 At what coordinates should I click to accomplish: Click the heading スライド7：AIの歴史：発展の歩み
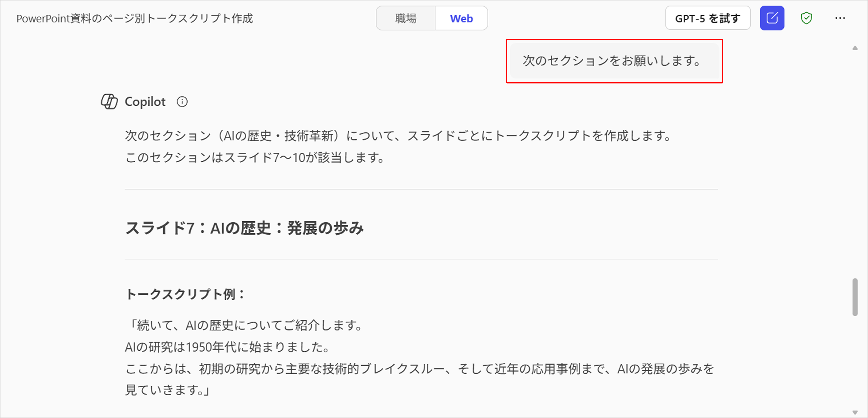pos(244,228)
